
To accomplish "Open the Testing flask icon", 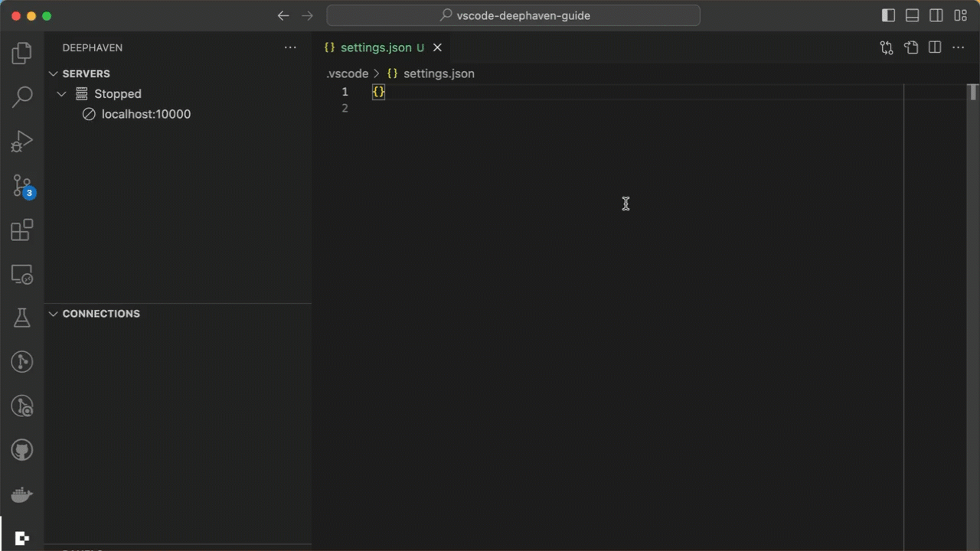I will coord(22,318).
